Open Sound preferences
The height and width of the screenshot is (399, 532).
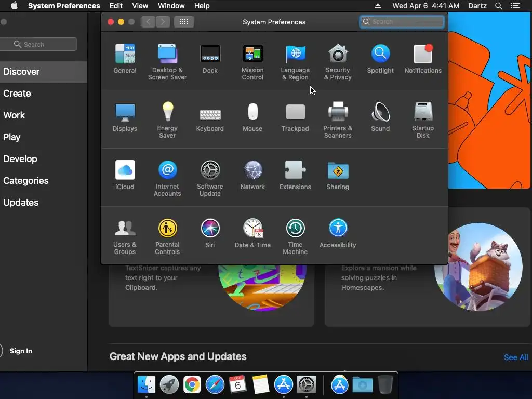click(x=380, y=117)
